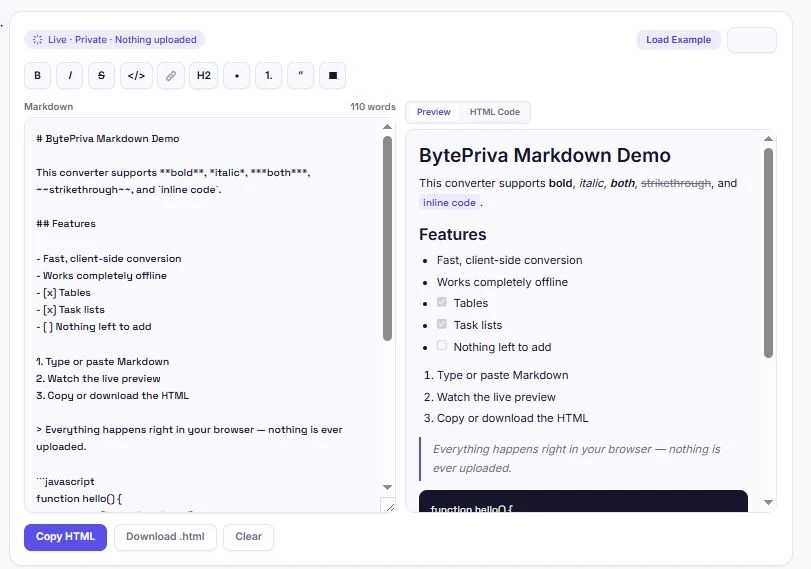Click 'BytePriva Markdown Demo' heading in preview
The width and height of the screenshot is (811, 569).
pyautogui.click(x=545, y=155)
